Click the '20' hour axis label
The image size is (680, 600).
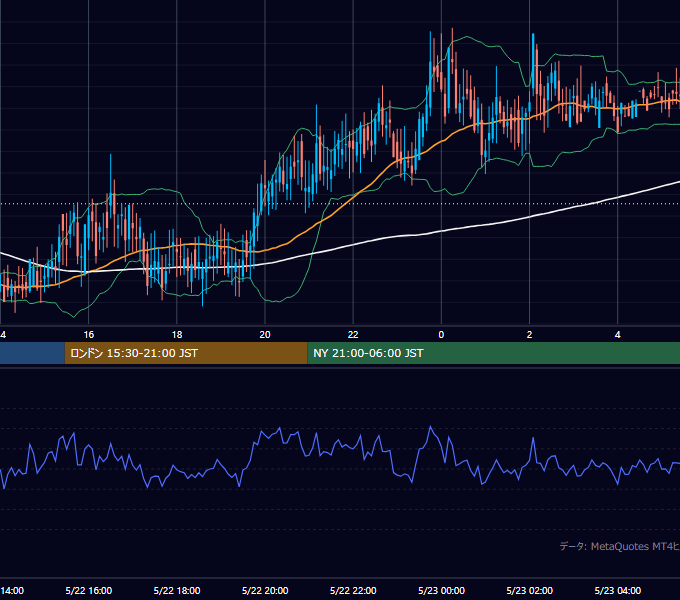(265, 335)
